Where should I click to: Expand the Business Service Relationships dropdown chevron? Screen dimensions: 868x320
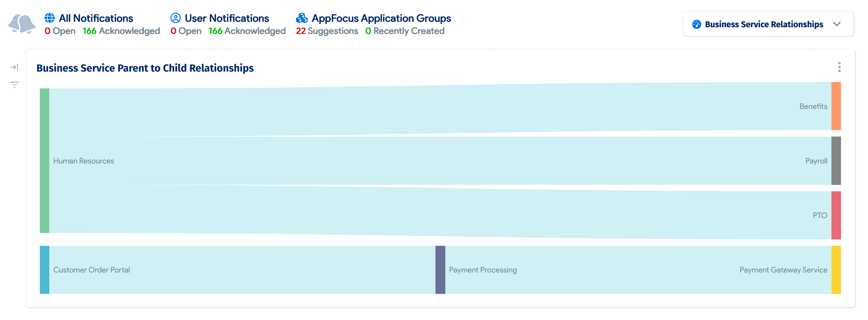point(837,24)
